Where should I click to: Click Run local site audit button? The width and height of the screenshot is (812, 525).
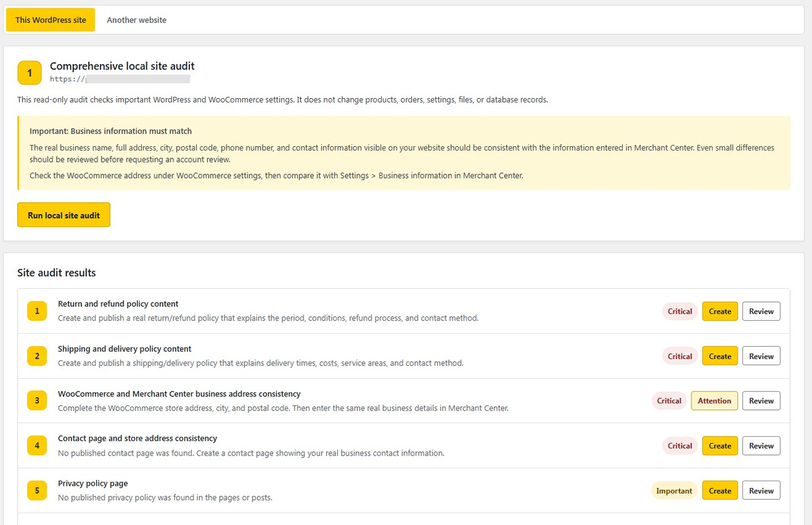pyautogui.click(x=64, y=215)
